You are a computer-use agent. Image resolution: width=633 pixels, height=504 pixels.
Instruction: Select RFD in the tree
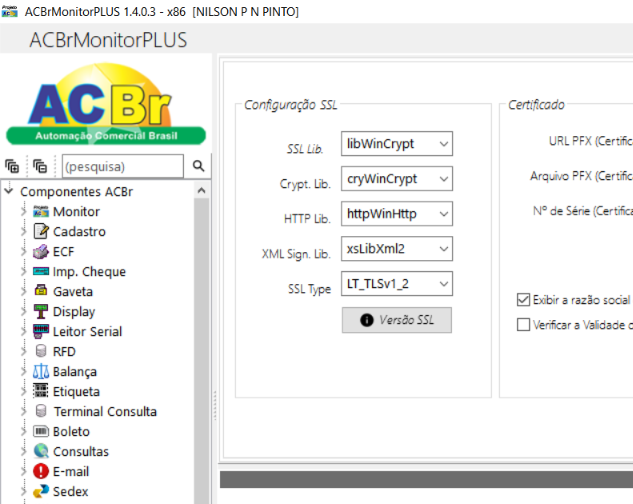64,351
